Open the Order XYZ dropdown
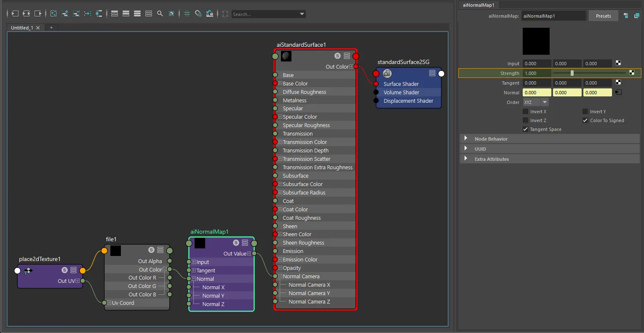 pyautogui.click(x=536, y=102)
